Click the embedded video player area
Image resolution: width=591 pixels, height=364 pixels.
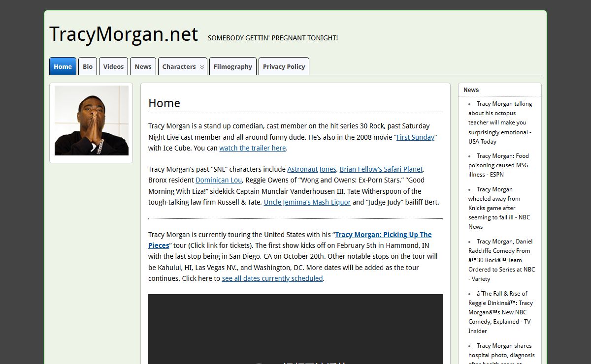coord(295,329)
